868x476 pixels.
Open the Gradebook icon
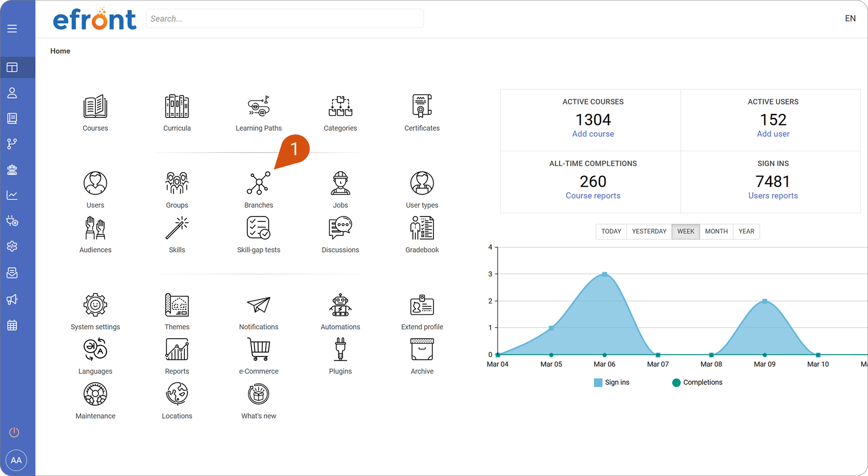(422, 228)
